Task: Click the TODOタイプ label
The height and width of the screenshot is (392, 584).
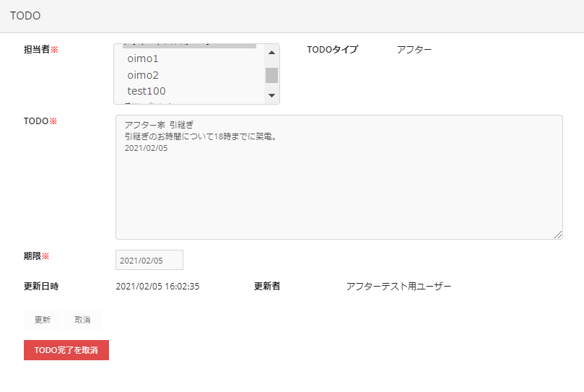Action: pos(332,50)
